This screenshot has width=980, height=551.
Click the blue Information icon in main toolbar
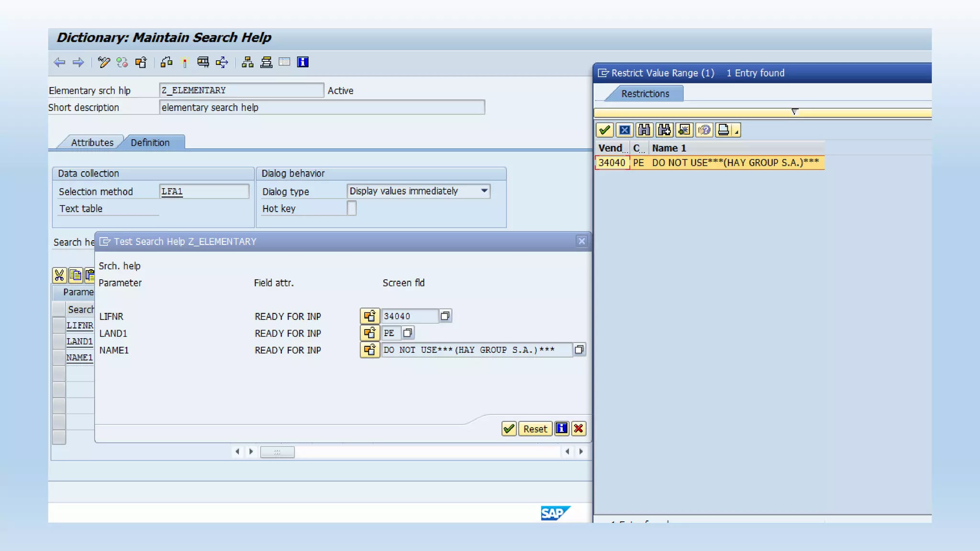tap(303, 62)
